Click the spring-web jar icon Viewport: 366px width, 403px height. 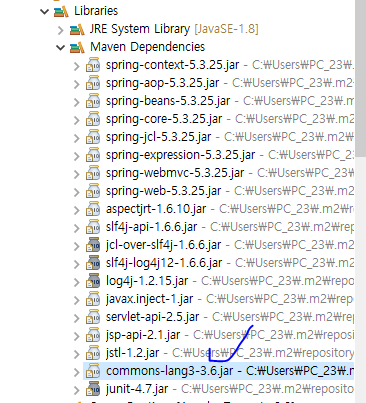pos(93,191)
